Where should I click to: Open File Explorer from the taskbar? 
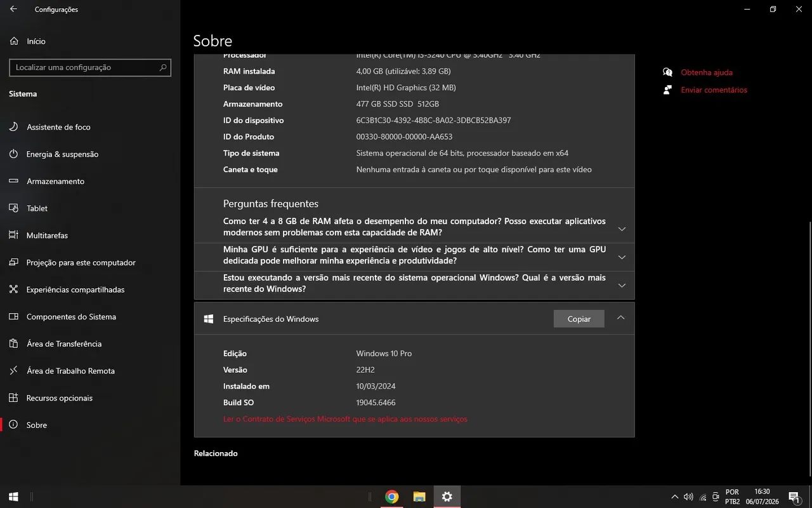[x=419, y=497]
